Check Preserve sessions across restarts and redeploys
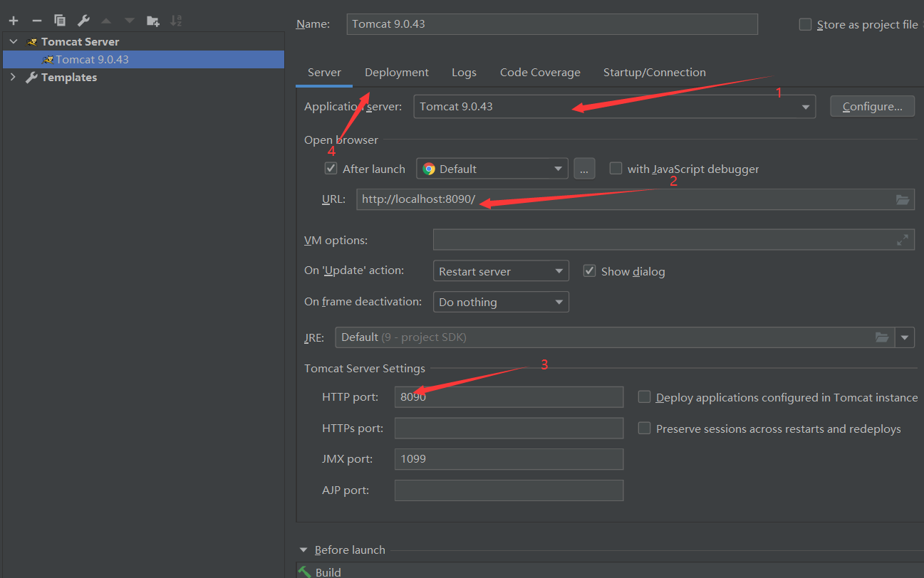The height and width of the screenshot is (578, 924). 644,429
